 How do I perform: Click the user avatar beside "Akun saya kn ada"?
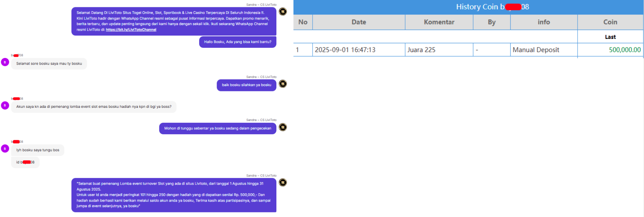(5, 105)
